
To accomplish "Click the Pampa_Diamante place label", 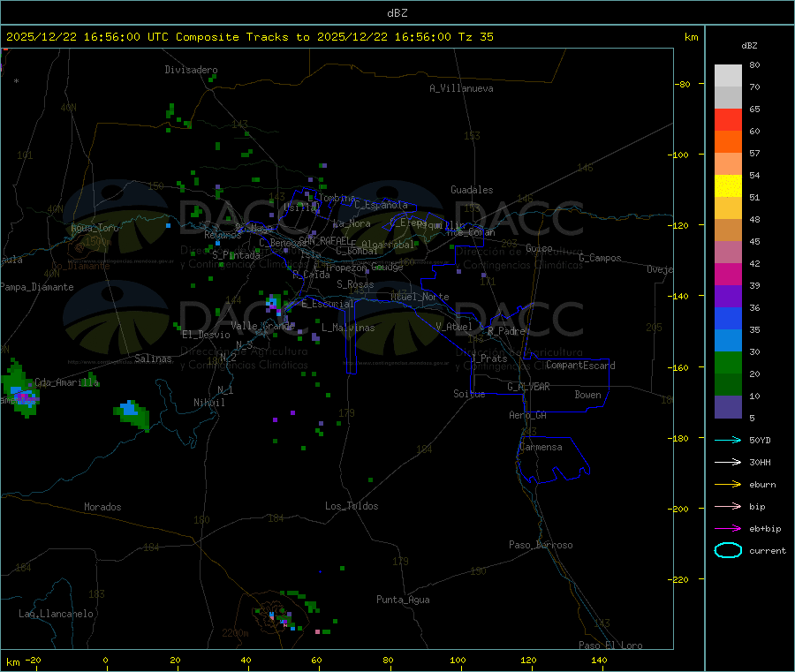I will coord(37,287).
